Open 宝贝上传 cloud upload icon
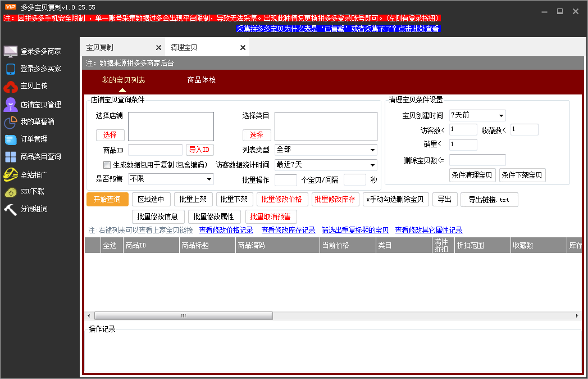This screenshot has width=588, height=379. tap(11, 87)
